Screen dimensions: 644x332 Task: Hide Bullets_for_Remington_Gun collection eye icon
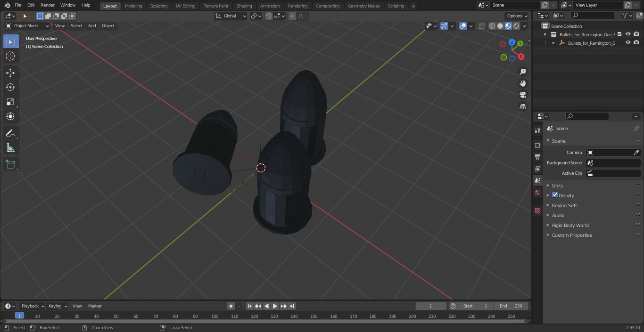[628, 34]
